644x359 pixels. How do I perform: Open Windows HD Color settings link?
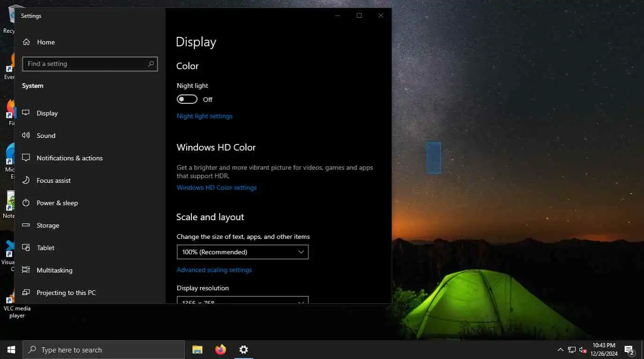click(217, 187)
